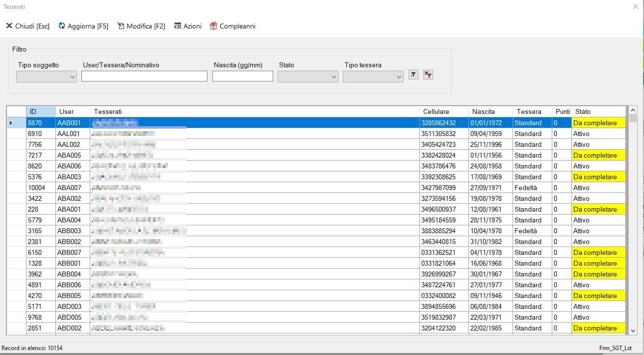Expand the Stato dropdown filter

334,77
